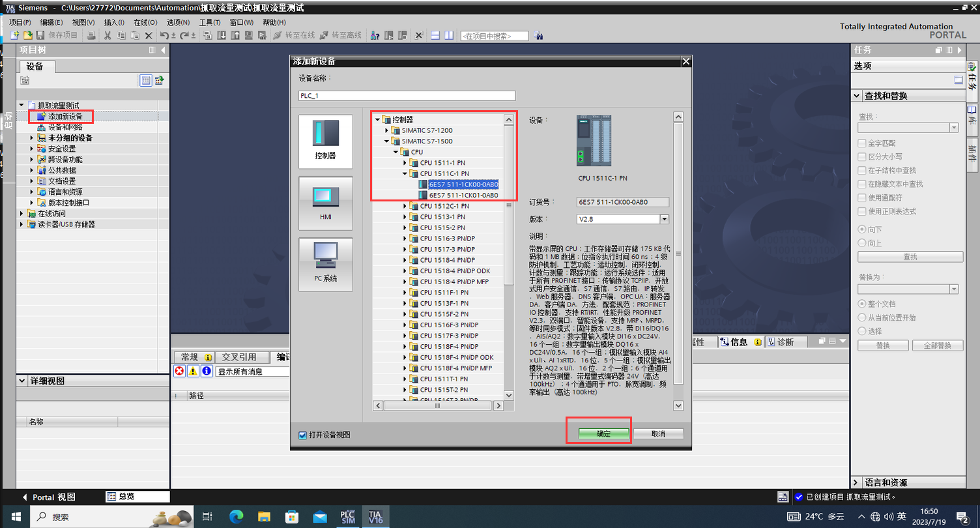Select the PC系统 device category button
This screenshot has height=528, width=980.
pos(326,264)
